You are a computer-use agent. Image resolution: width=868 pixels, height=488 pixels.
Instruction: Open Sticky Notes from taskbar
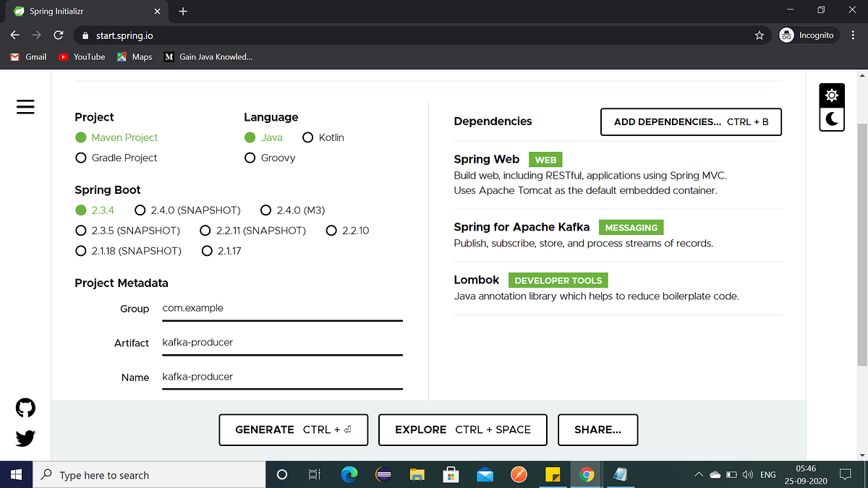pos(553,475)
